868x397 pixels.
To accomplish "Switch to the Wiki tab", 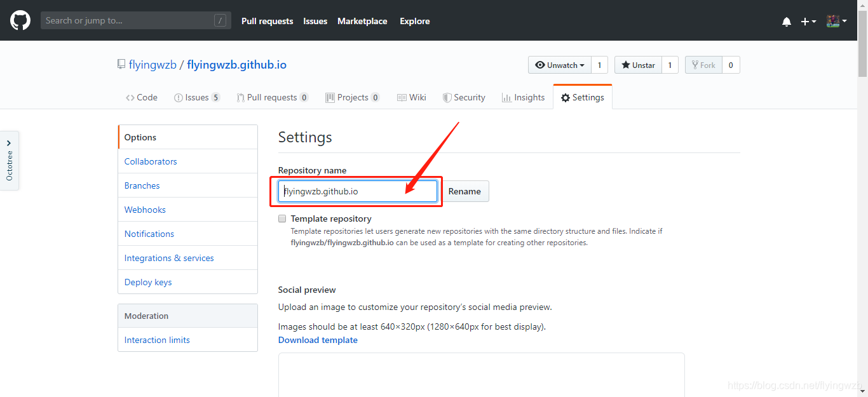I will point(411,97).
